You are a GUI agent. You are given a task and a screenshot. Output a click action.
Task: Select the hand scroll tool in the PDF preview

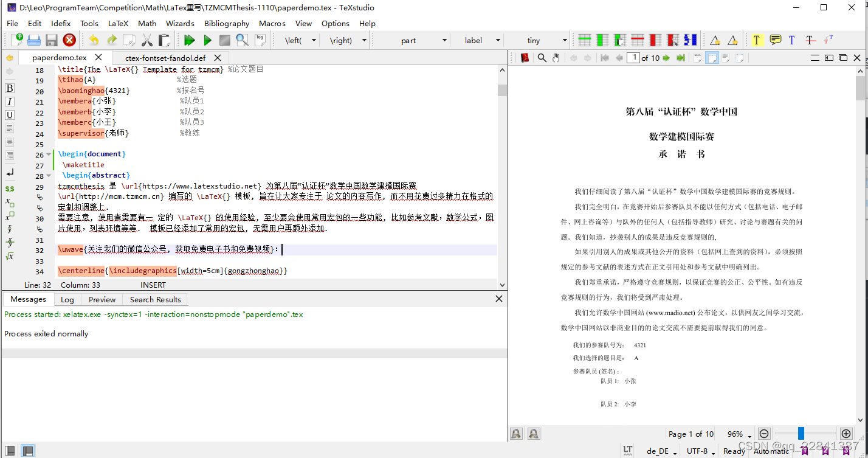(556, 58)
